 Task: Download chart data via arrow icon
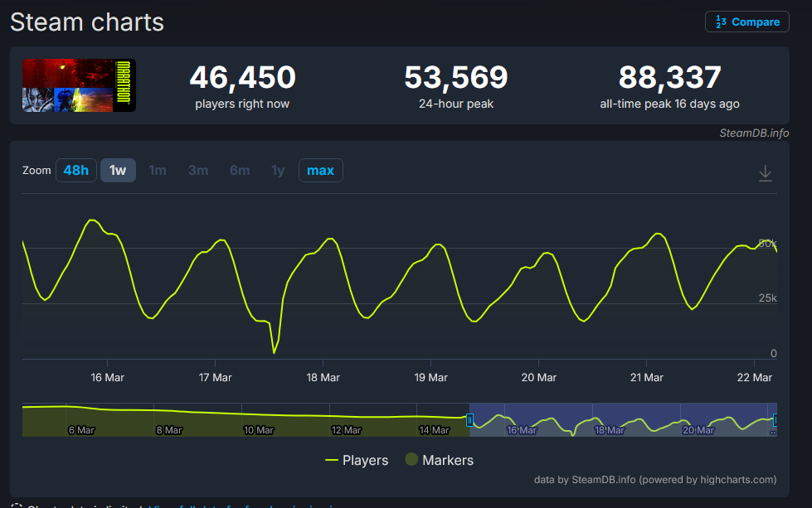[x=766, y=172]
